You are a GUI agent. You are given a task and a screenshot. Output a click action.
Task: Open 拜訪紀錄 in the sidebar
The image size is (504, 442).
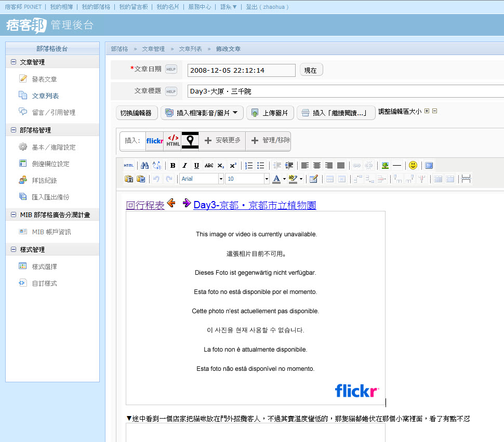(x=44, y=181)
